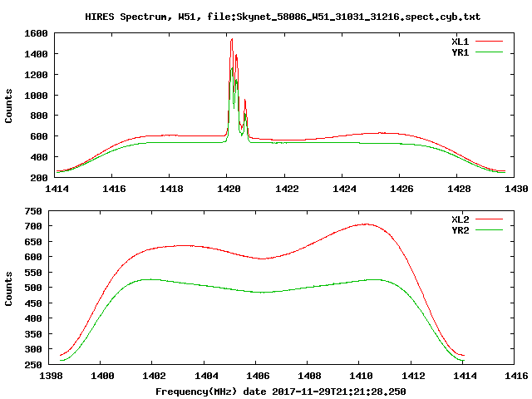
Task: Click the 350 tick label on bottom y-axis
Action: click(33, 334)
